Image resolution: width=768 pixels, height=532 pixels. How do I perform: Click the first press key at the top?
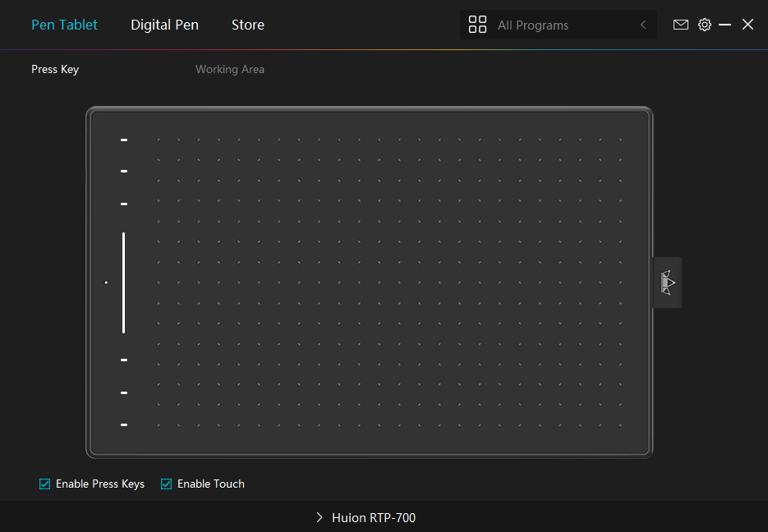coord(124,140)
